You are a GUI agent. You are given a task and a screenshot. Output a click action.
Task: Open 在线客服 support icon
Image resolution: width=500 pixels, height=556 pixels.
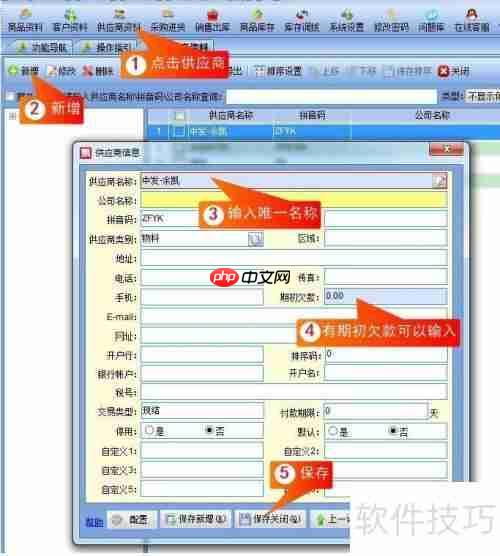472,21
